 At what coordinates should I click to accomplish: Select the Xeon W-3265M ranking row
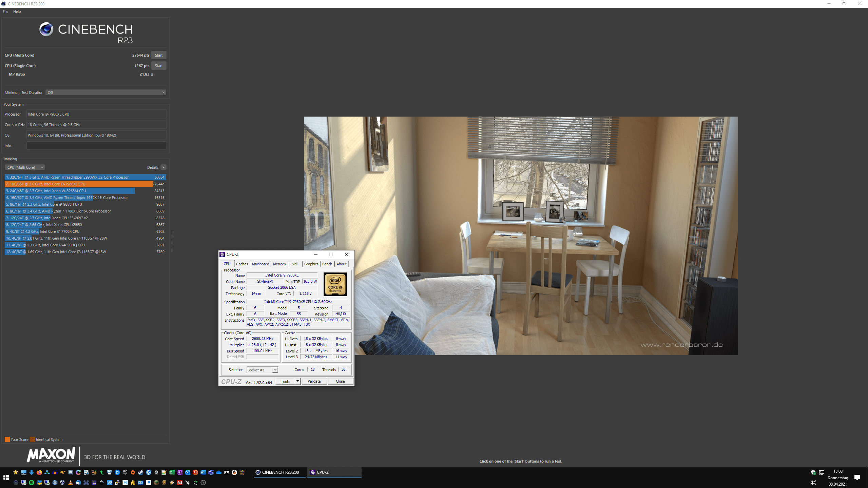click(x=85, y=191)
